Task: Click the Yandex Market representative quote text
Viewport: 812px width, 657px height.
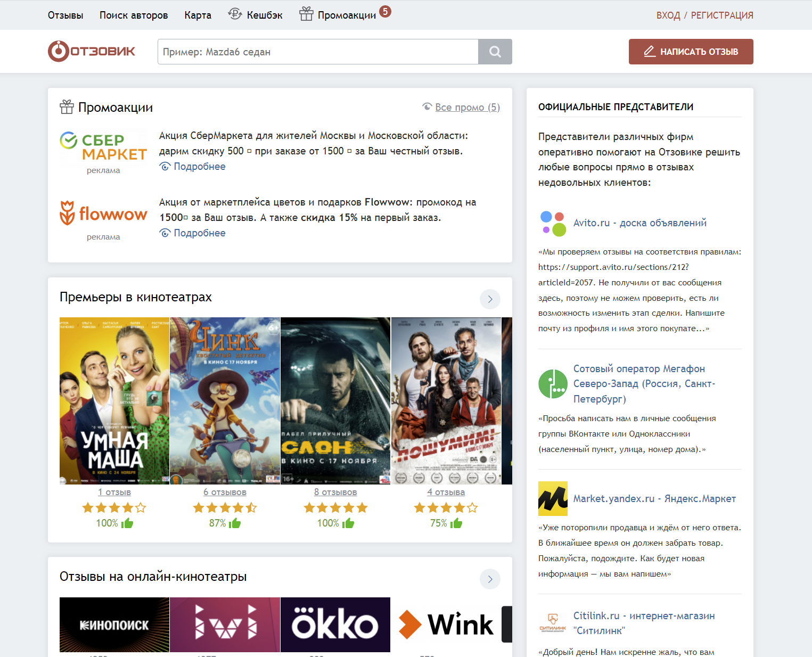Action: [x=640, y=551]
